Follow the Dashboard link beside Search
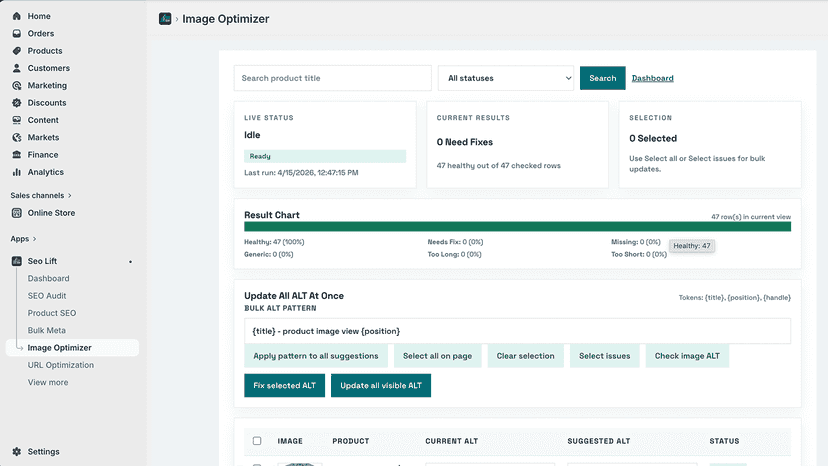Image resolution: width=828 pixels, height=466 pixels. click(x=653, y=78)
